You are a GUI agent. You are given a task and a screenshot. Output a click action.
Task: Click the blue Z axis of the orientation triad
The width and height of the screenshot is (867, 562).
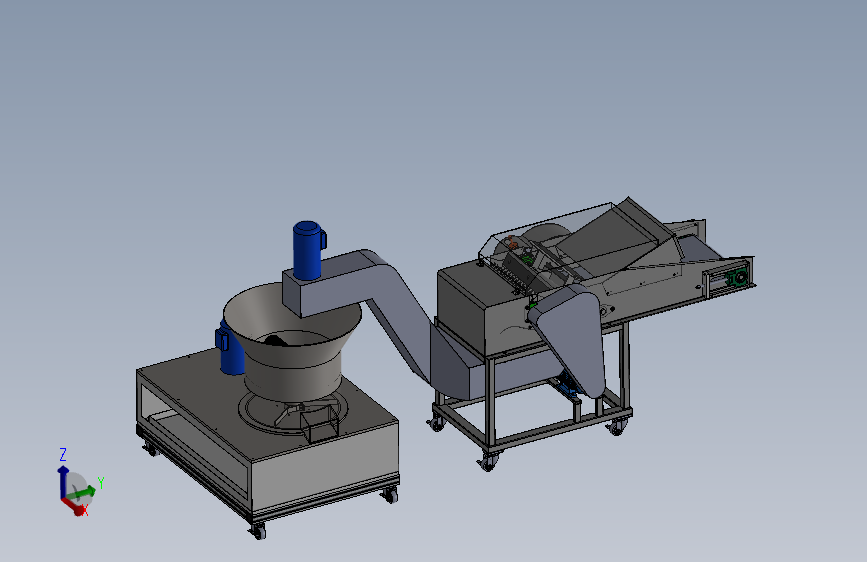(x=62, y=481)
